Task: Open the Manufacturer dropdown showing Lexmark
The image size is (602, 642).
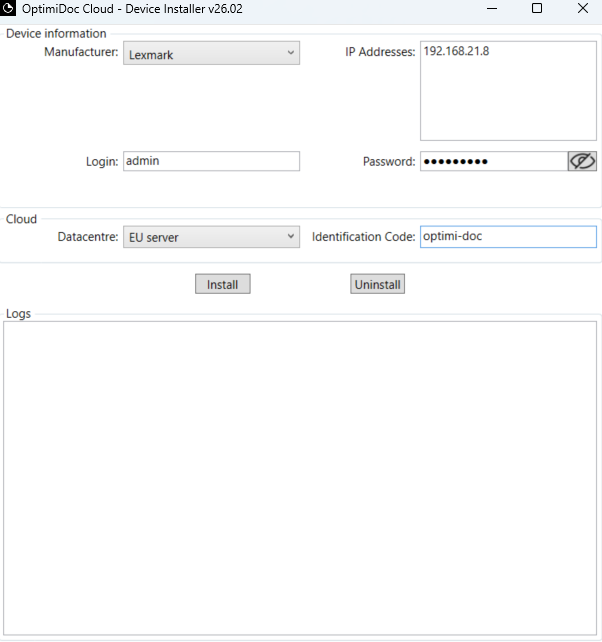Action: click(x=211, y=54)
